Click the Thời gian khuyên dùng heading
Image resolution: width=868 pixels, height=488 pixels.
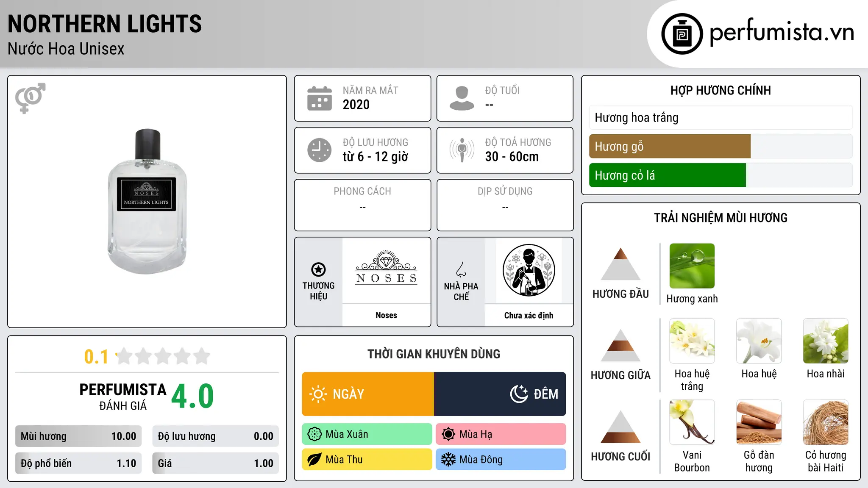[434, 354]
